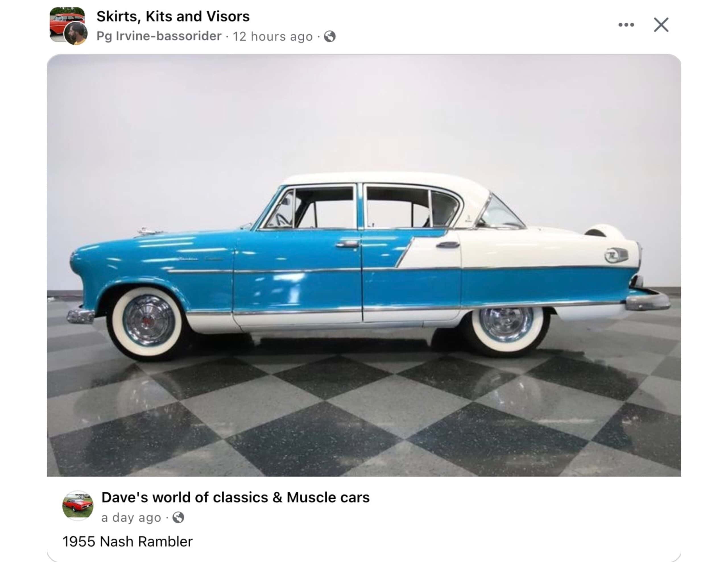This screenshot has width=728, height=562.
Task: Click the 12 hours ago timestamp
Action: (x=273, y=36)
